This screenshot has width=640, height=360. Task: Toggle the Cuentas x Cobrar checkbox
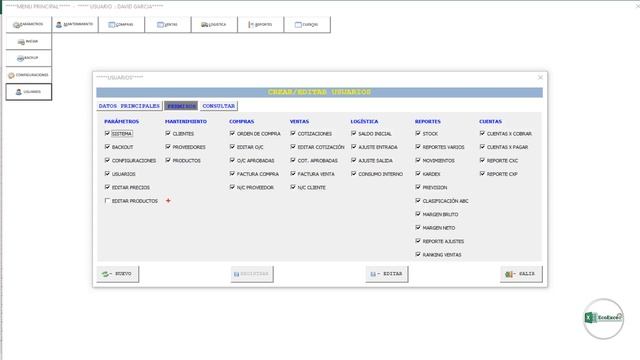pos(482,133)
